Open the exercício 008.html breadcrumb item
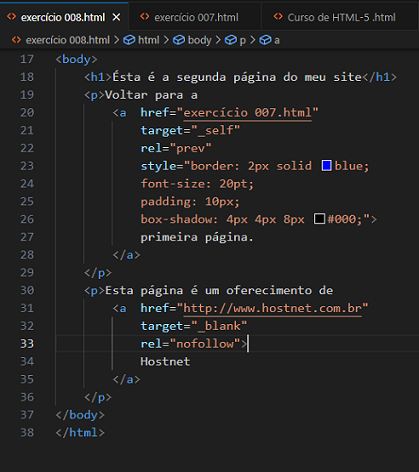Image resolution: width=419 pixels, height=472 pixels. click(68, 40)
